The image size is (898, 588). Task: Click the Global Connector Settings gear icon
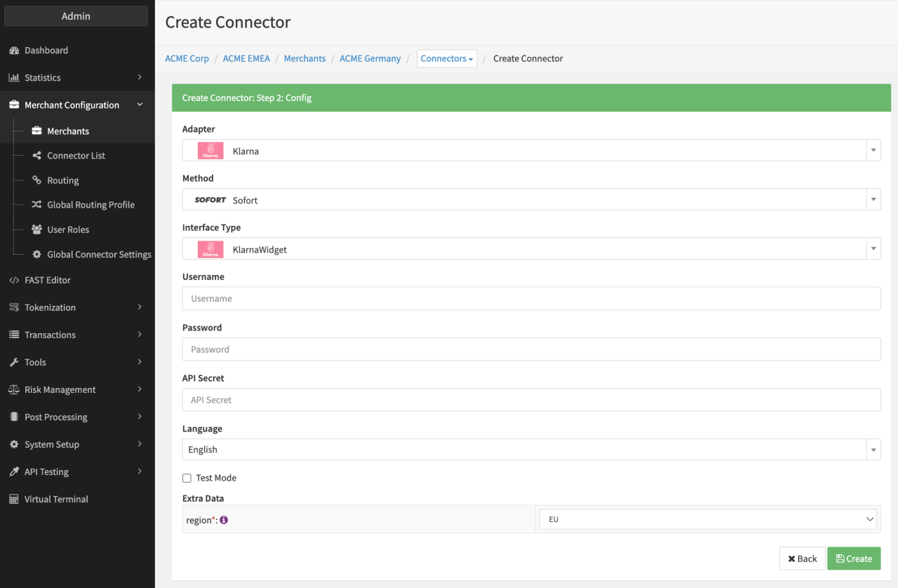37,255
